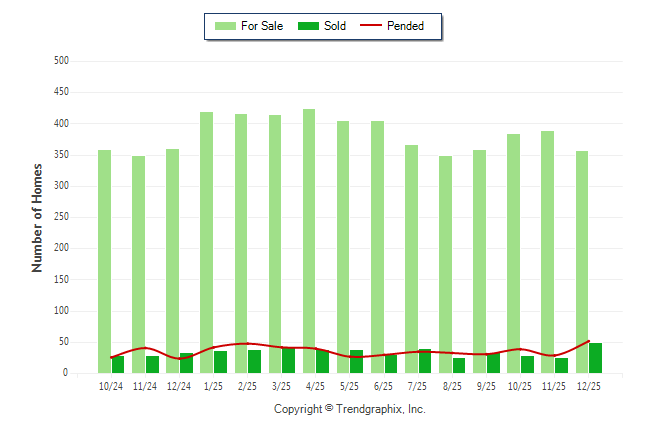Click the dark green Sold legend swatch
646x434 pixels.
pyautogui.click(x=308, y=26)
